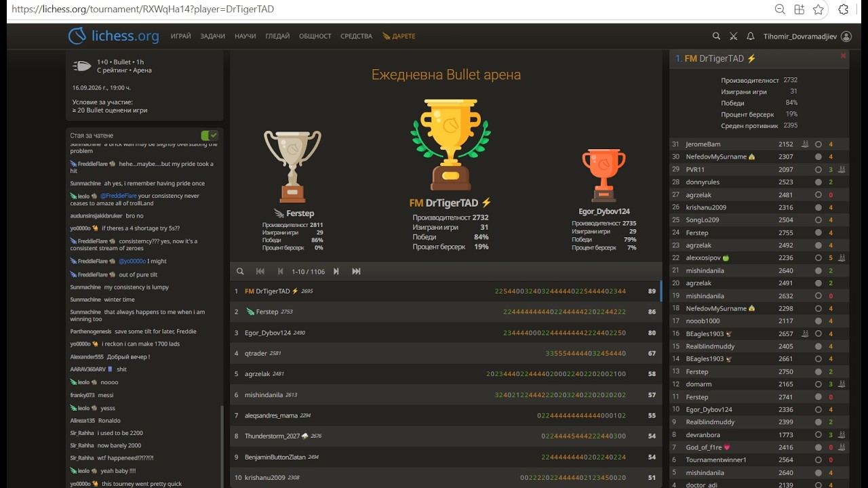Open СРЕДСТВА menu

(x=356, y=36)
